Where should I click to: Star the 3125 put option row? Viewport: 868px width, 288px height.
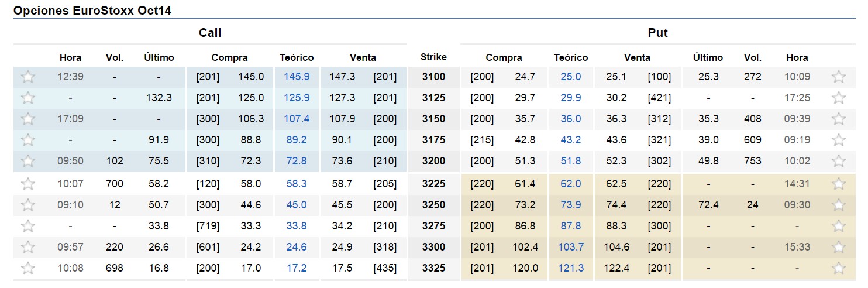click(x=839, y=98)
